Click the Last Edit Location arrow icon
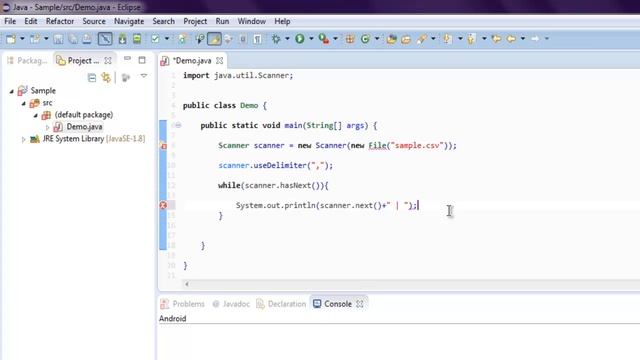Screen dimensions: 640x360 pos(497,39)
